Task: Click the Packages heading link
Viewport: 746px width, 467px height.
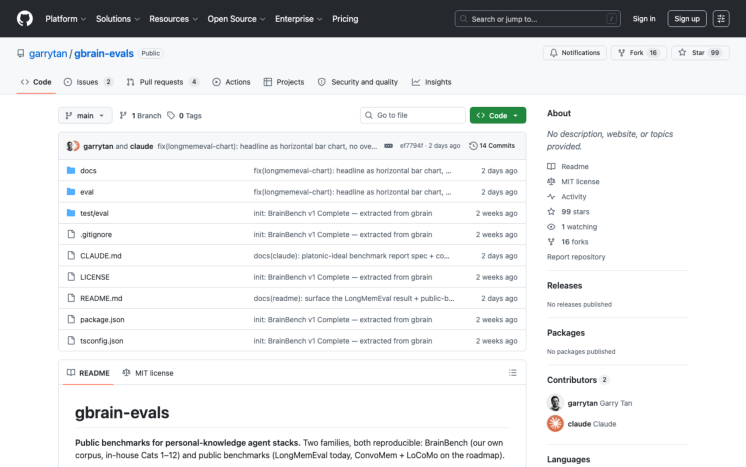Action: (x=566, y=332)
